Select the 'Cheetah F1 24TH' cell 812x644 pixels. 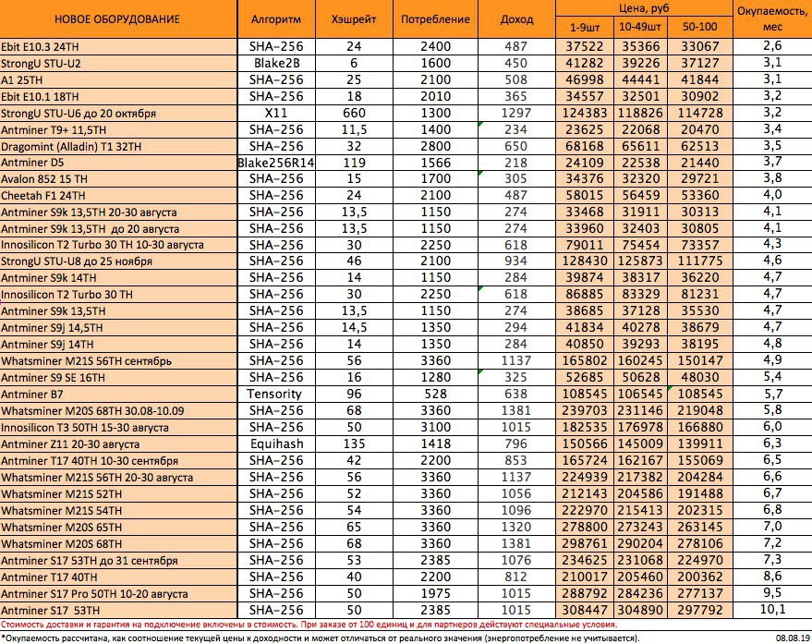click(x=118, y=196)
